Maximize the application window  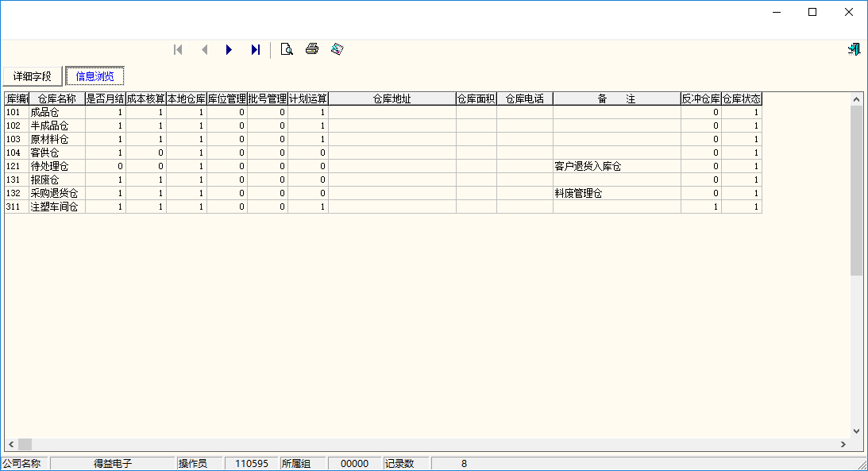click(812, 12)
